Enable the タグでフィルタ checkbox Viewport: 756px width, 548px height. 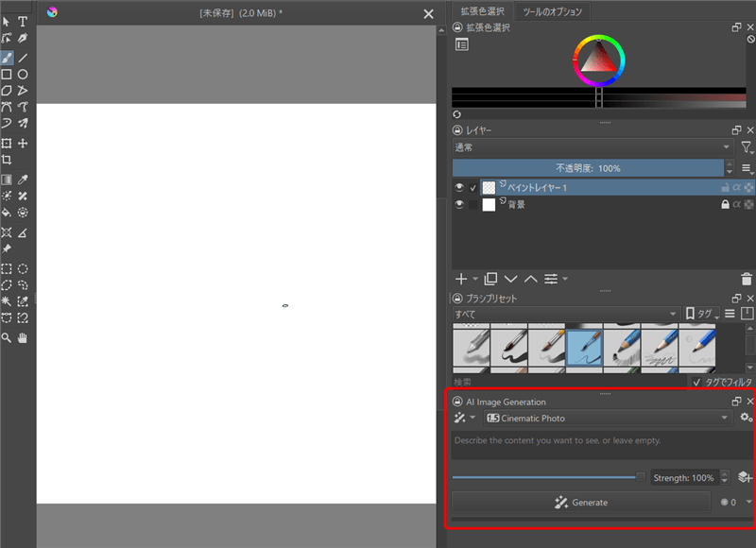[x=695, y=381]
